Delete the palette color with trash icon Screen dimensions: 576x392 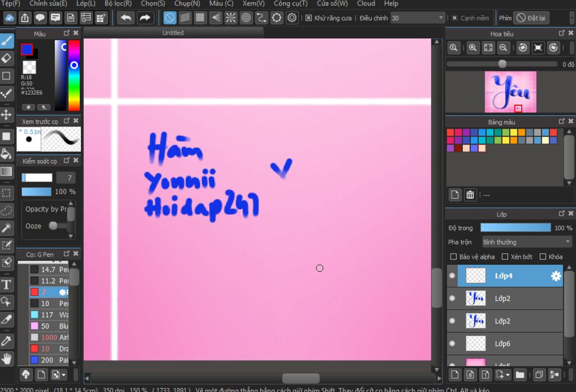tap(470, 195)
